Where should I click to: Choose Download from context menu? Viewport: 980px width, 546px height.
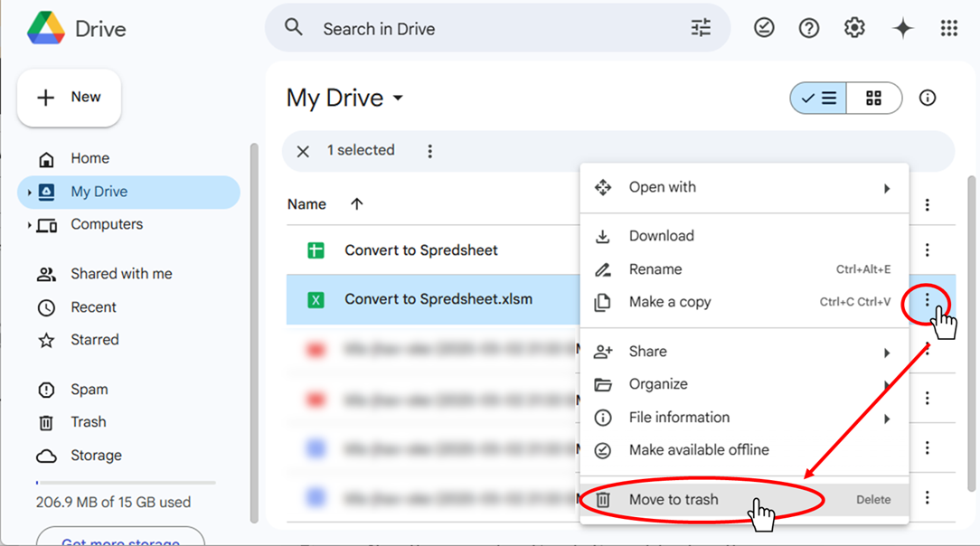[744, 236]
